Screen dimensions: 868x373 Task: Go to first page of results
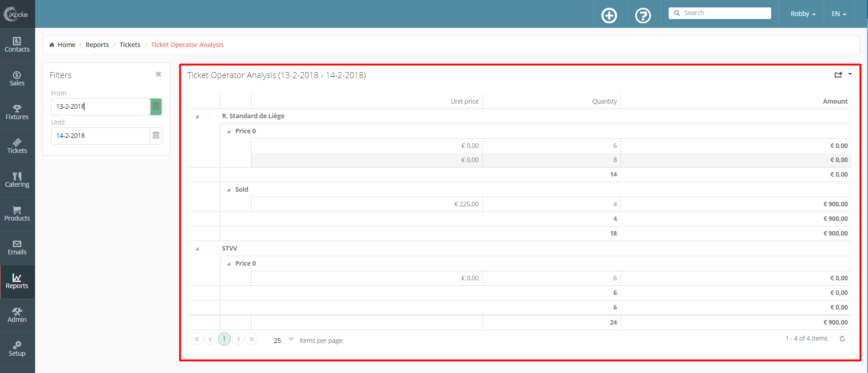point(197,339)
